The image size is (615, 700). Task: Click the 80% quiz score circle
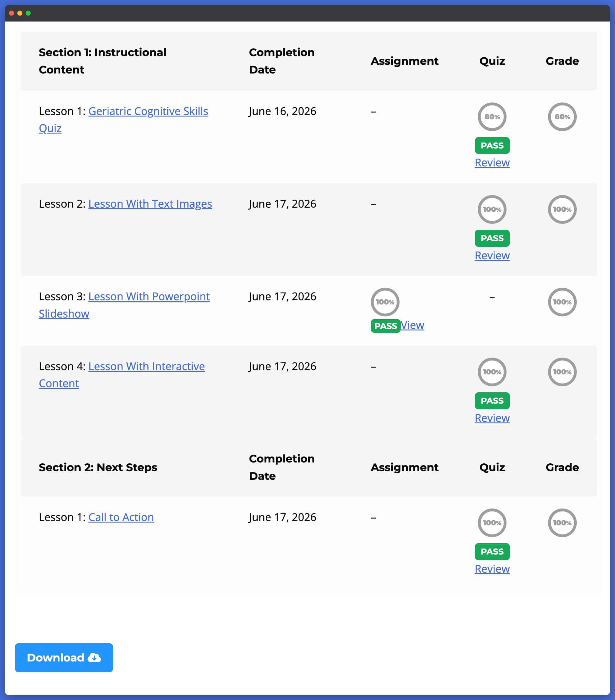pyautogui.click(x=492, y=117)
